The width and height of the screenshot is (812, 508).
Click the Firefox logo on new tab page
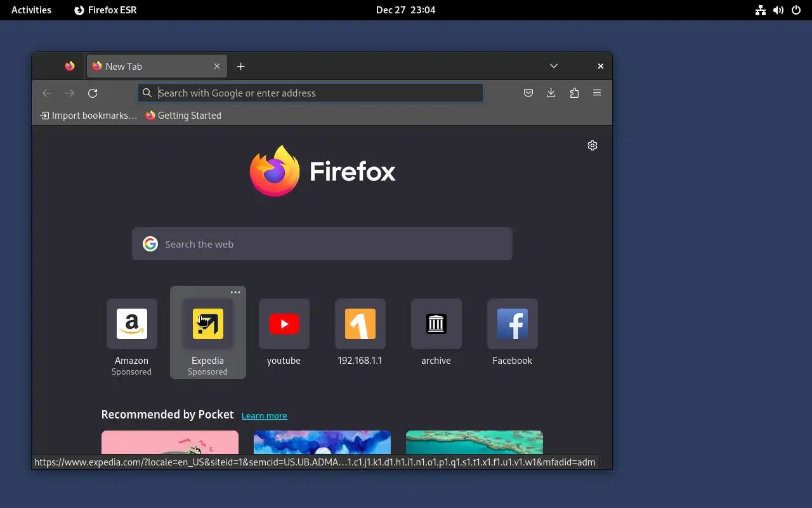pyautogui.click(x=322, y=171)
